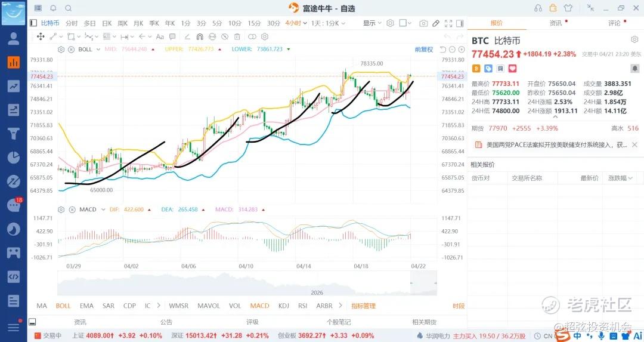Select the 15分 timeframe tab
644x342 pixels.
254,23
